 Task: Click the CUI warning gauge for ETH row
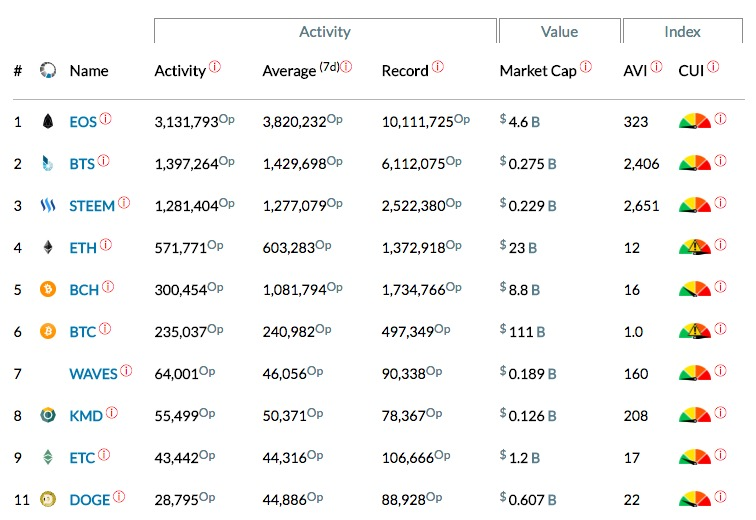[695, 247]
